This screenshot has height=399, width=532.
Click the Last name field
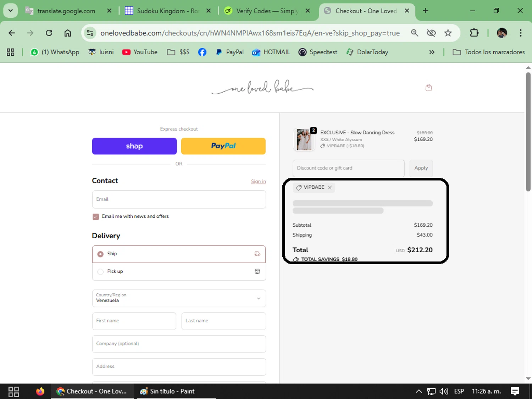224,321
